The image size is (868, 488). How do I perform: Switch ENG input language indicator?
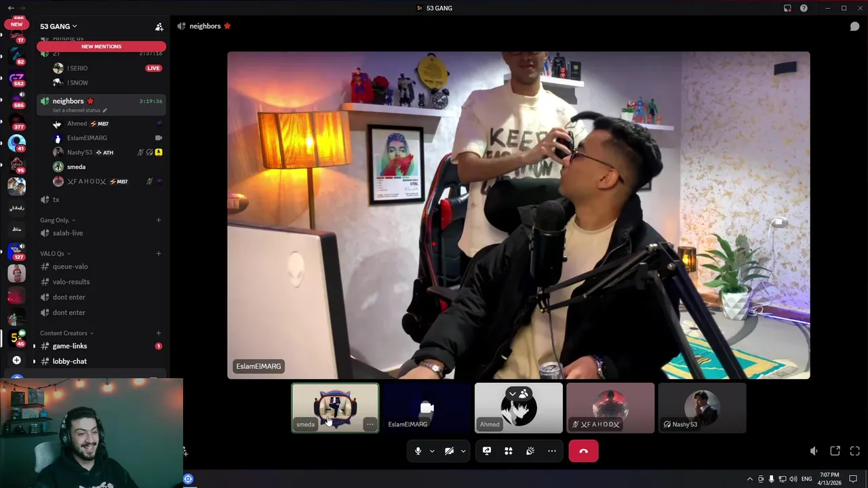click(807, 479)
